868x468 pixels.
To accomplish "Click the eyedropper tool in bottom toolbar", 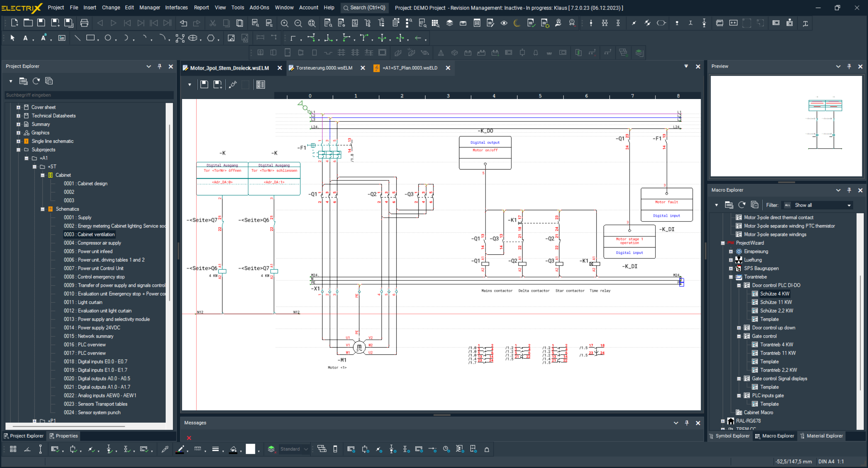I will 165,449.
